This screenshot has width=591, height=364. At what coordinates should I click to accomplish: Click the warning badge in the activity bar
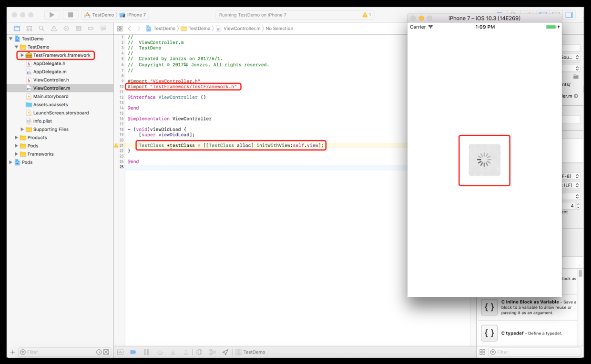(x=367, y=15)
